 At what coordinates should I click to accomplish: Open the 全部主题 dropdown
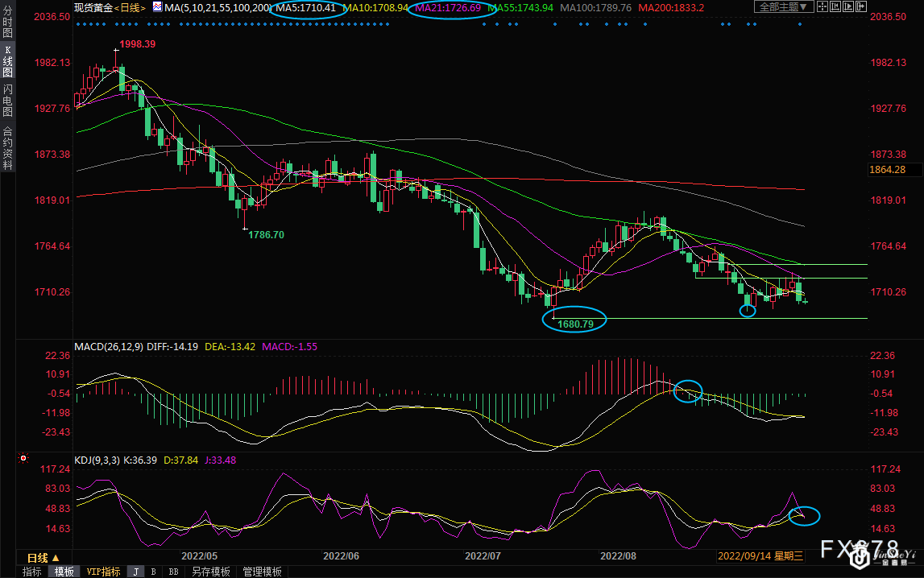785,7
